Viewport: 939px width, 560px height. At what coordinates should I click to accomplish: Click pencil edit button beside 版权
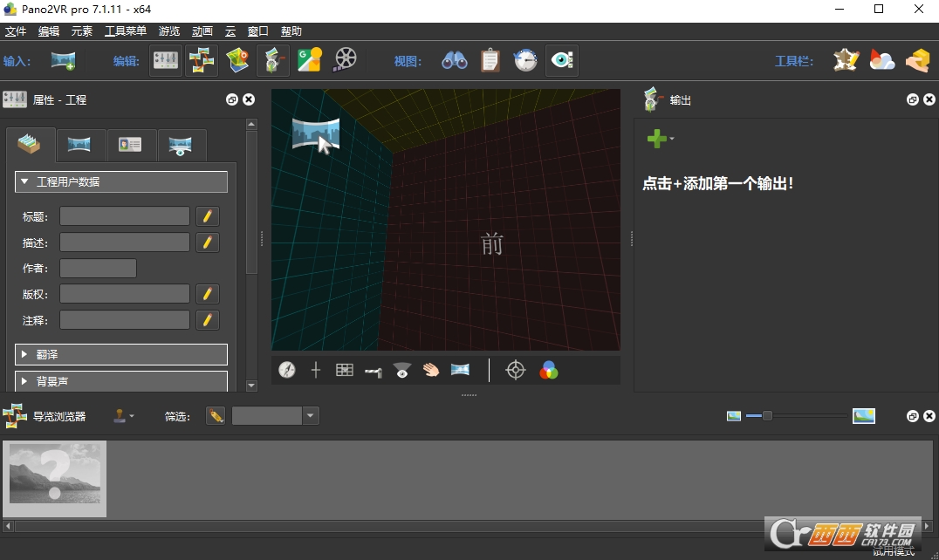pos(207,294)
